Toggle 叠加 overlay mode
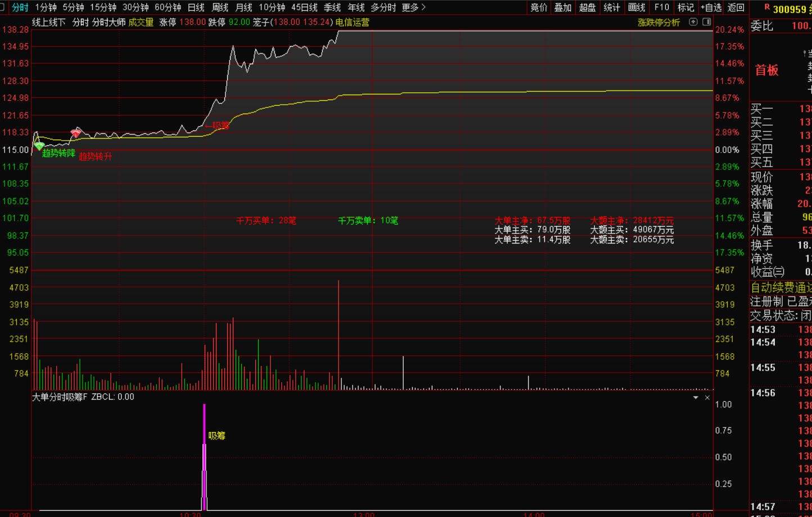The width and height of the screenshot is (812, 517). coord(563,7)
